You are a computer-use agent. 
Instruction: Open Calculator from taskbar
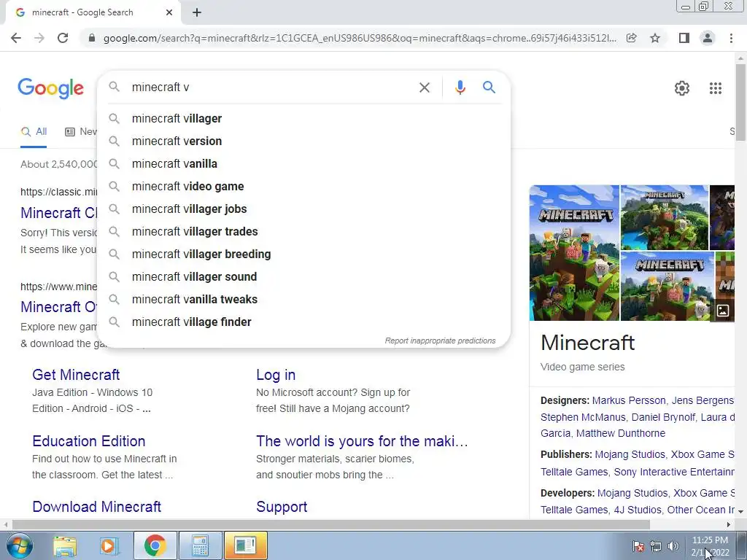click(200, 545)
